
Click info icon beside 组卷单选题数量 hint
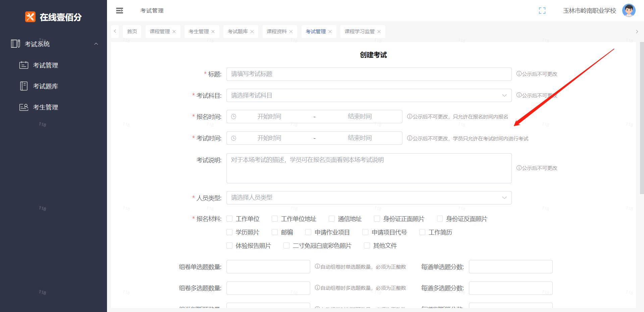(x=317, y=266)
